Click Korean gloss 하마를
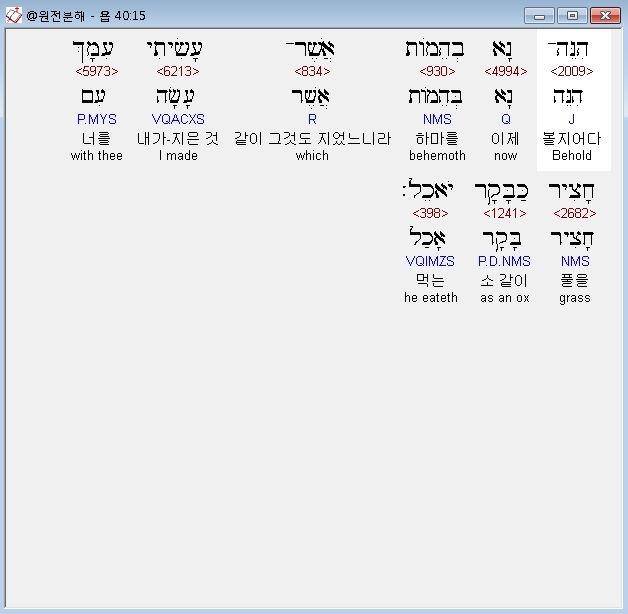Screen dimensions: 628x614 437,139
